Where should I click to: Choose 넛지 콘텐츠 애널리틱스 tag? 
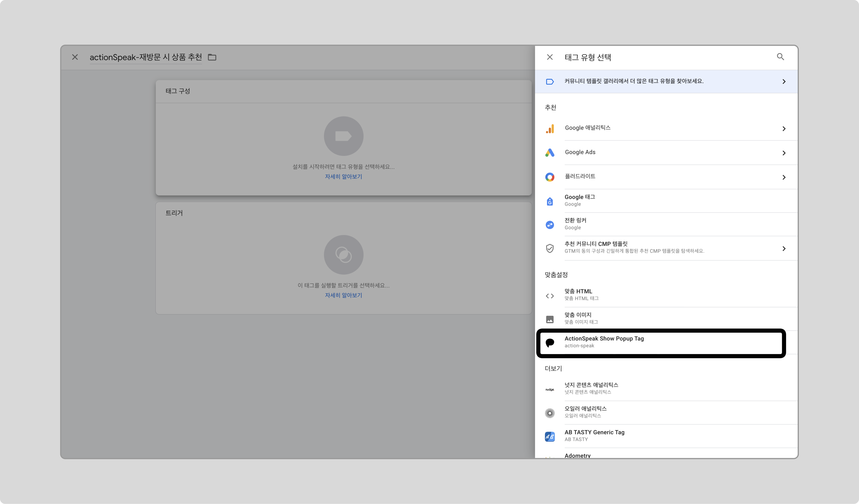pos(666,389)
